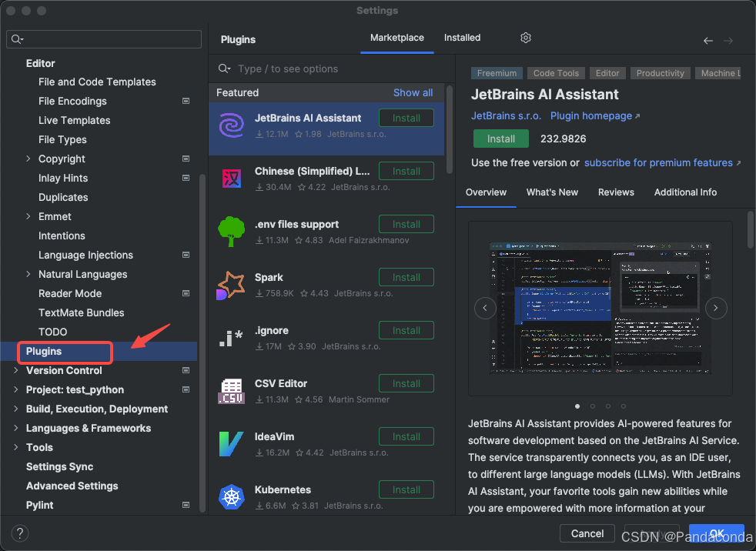Open JetBrains s.r.o. vendor link
The width and height of the screenshot is (756, 551).
click(506, 115)
